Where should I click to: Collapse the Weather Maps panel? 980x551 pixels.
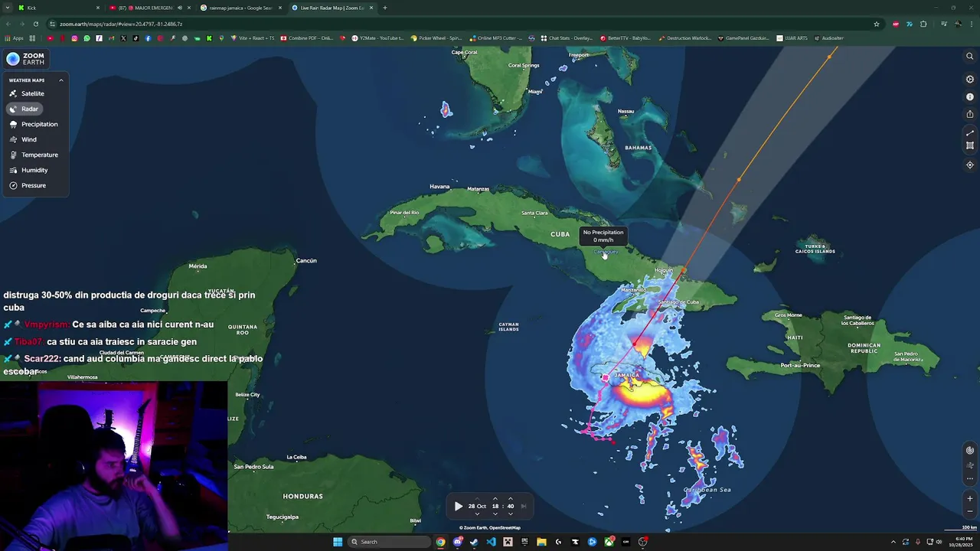pos(61,80)
